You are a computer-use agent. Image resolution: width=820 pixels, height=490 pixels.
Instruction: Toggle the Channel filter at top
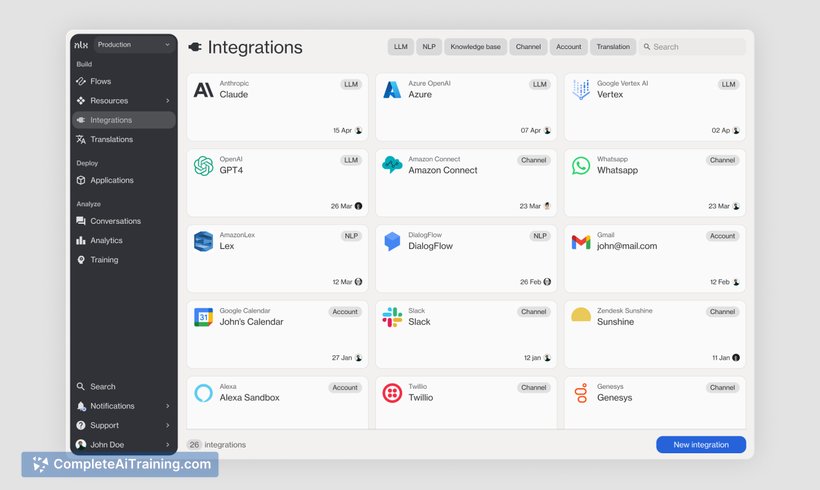[528, 47]
